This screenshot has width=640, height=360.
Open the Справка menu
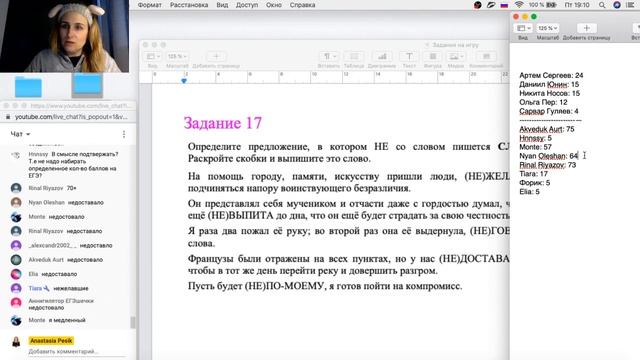coord(302,5)
